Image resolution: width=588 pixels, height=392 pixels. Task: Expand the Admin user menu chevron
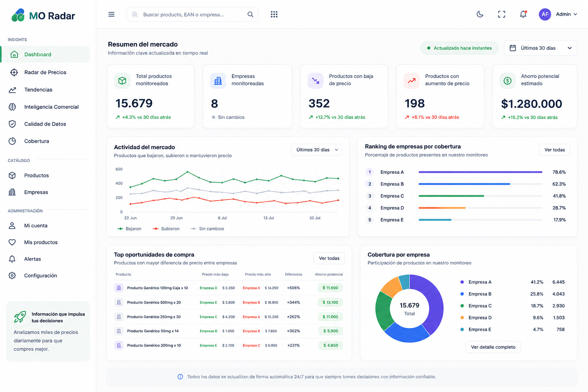[x=575, y=14]
